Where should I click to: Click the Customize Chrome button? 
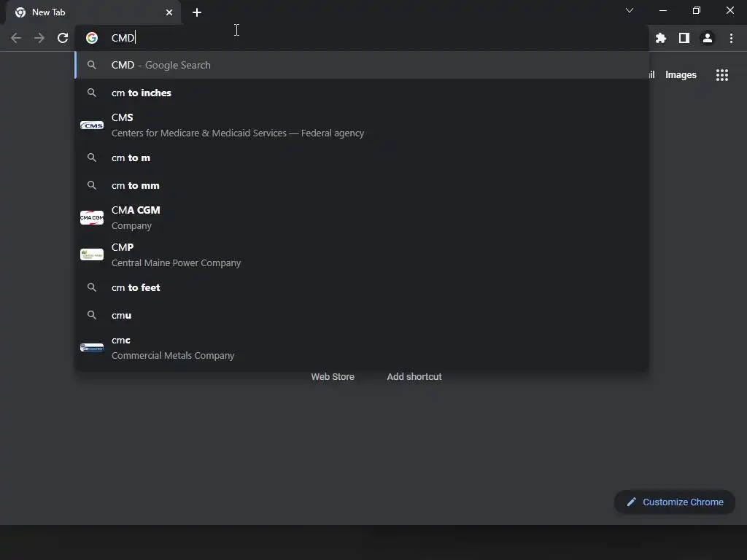[675, 502]
